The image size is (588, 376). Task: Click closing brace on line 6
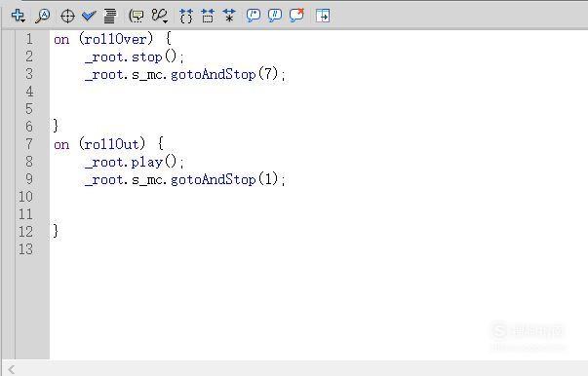coord(56,126)
